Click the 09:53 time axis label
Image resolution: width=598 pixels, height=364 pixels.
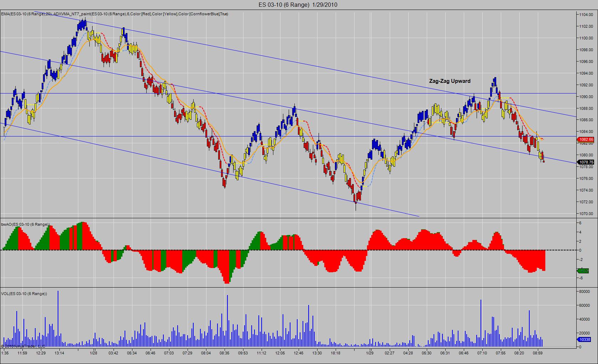(x=243, y=353)
